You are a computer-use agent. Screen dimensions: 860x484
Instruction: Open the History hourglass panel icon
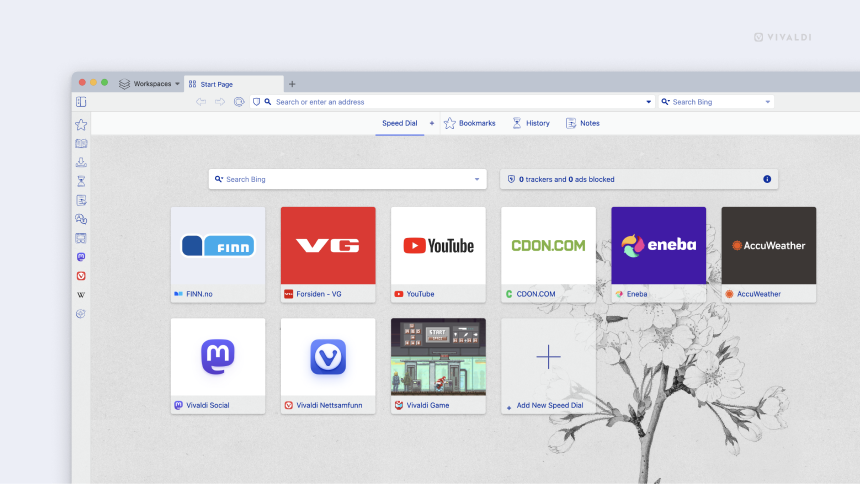point(81,181)
